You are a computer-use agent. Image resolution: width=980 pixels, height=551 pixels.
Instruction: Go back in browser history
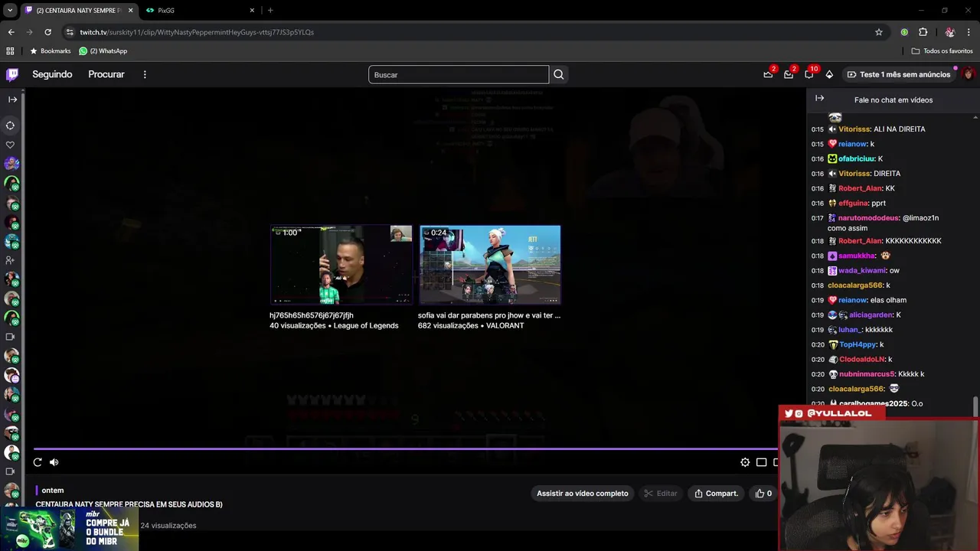click(11, 32)
